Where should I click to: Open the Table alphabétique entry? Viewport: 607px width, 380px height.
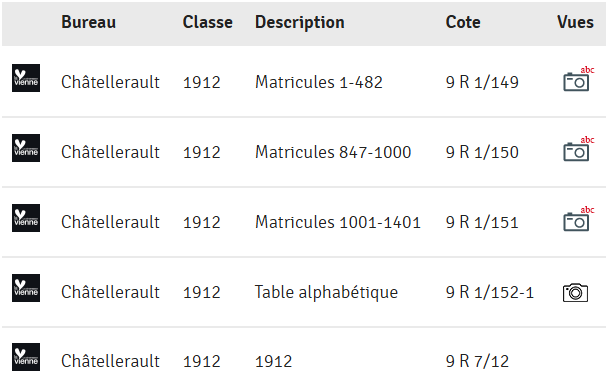pyautogui.click(x=326, y=293)
